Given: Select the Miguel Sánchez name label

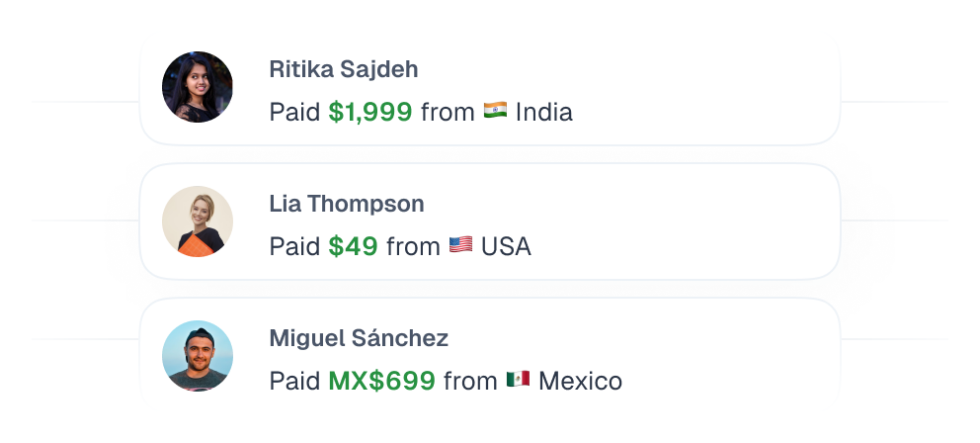Looking at the screenshot, I should [x=359, y=338].
